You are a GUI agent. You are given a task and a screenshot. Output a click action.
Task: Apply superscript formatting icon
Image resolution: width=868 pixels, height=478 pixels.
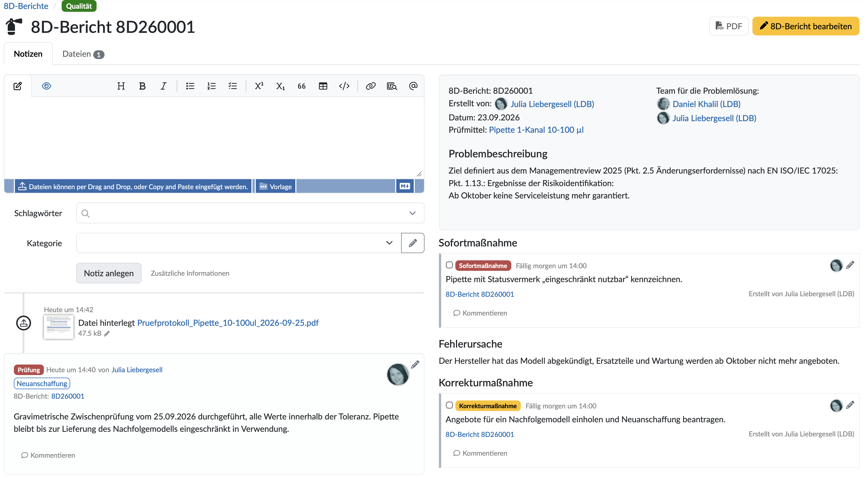(x=259, y=86)
